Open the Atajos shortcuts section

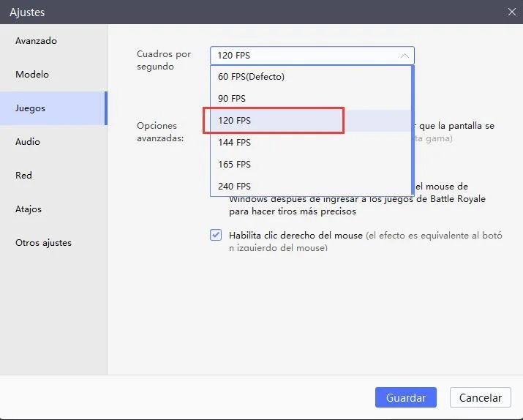pos(53,209)
